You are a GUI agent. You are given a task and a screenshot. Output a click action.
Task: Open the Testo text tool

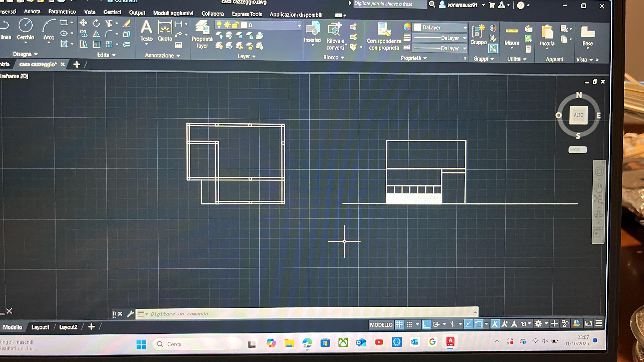pyautogui.click(x=146, y=32)
